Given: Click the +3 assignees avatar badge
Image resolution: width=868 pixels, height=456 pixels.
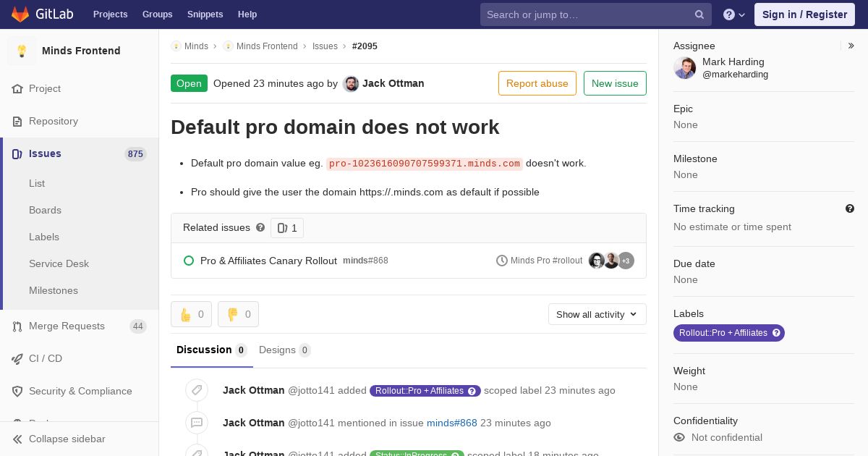Looking at the screenshot, I should click(x=626, y=261).
